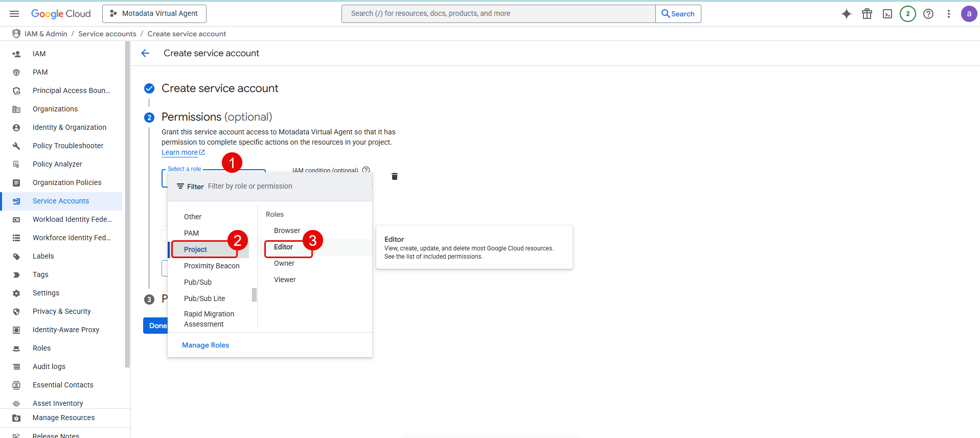This screenshot has width=980, height=438.
Task: Click the Learn more link
Action: click(x=183, y=152)
